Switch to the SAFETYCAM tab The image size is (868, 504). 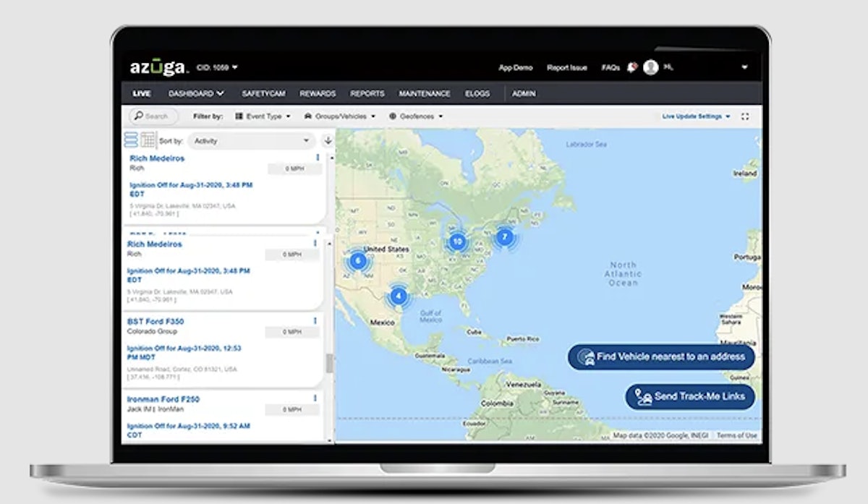point(265,93)
